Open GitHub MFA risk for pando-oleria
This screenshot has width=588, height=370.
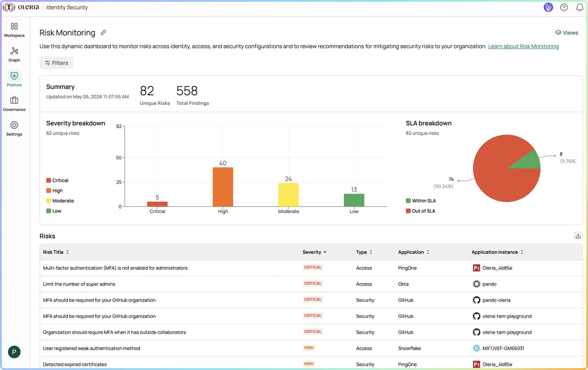pyautogui.click(x=99, y=300)
